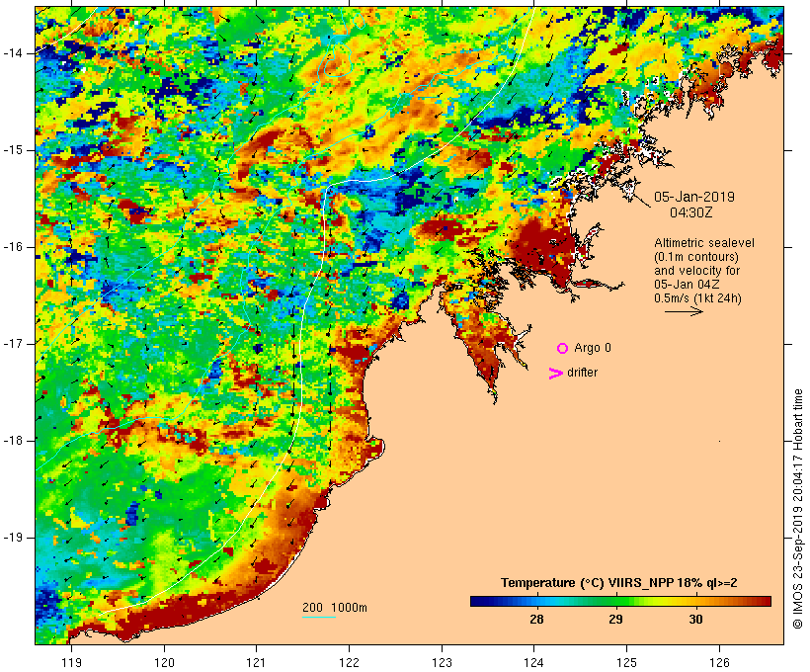Click the '0.5m/s (1kt 24h)' text

pyautogui.click(x=697, y=298)
